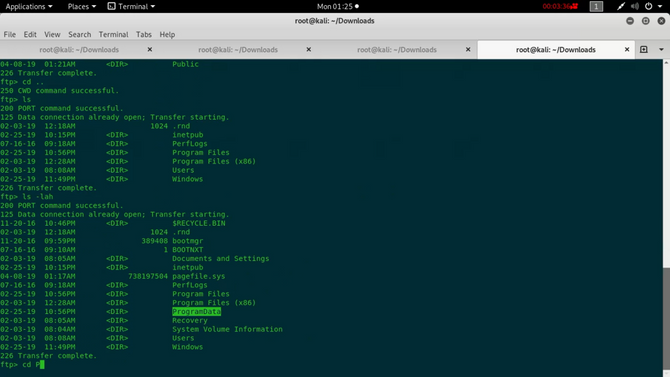Open the Tabs menu

[144, 34]
